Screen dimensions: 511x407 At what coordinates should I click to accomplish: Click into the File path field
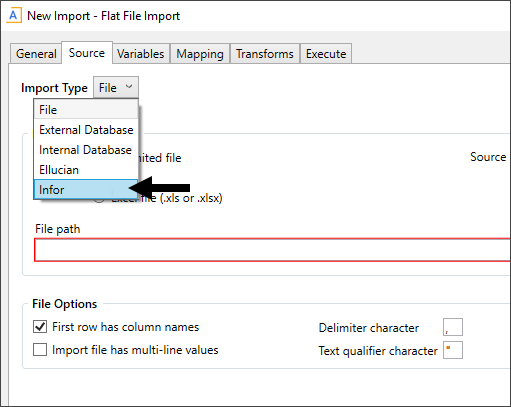coord(272,250)
